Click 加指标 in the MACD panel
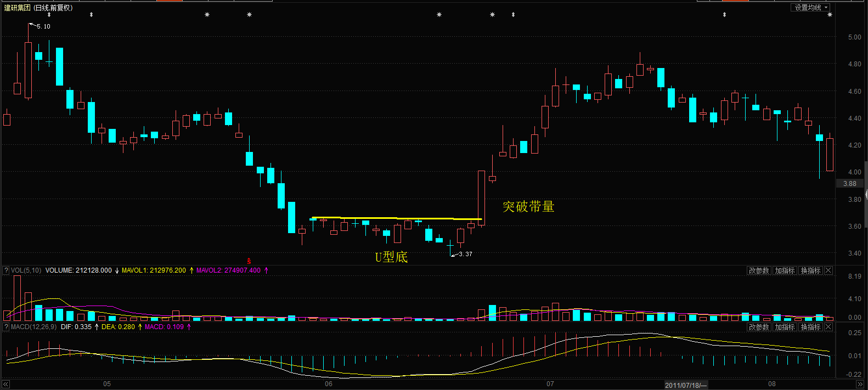 pos(785,327)
